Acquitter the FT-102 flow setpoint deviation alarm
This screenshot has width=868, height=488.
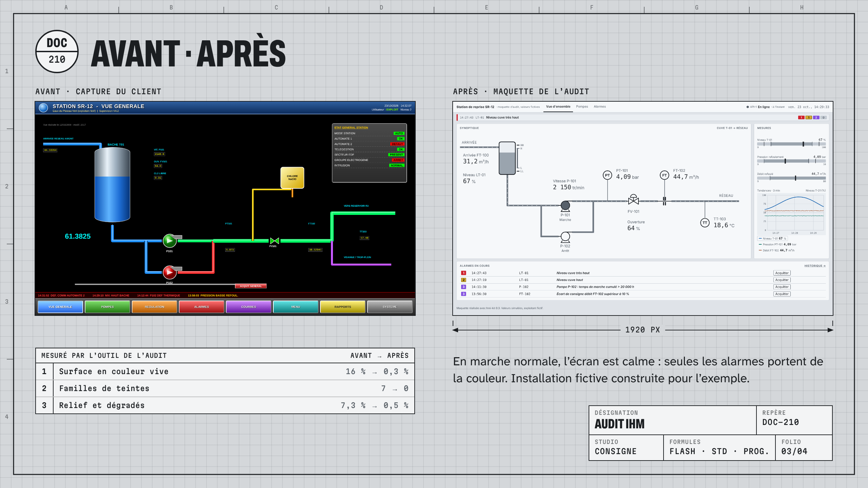782,294
